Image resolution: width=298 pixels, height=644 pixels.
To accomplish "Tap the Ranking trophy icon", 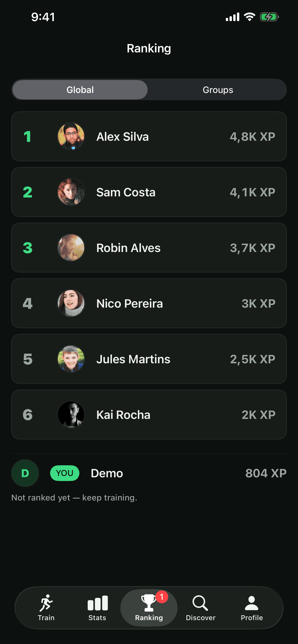I will coord(149,603).
